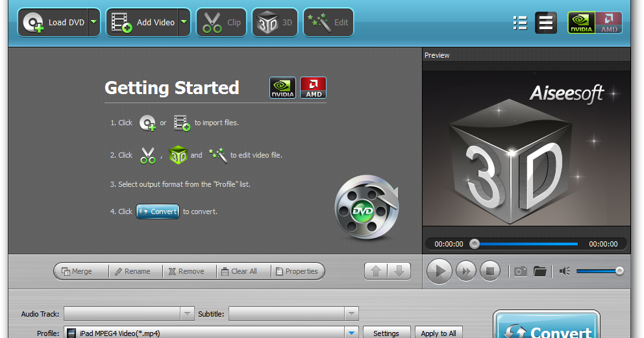Click the DVD film reel logo
644x338 pixels.
366,207
